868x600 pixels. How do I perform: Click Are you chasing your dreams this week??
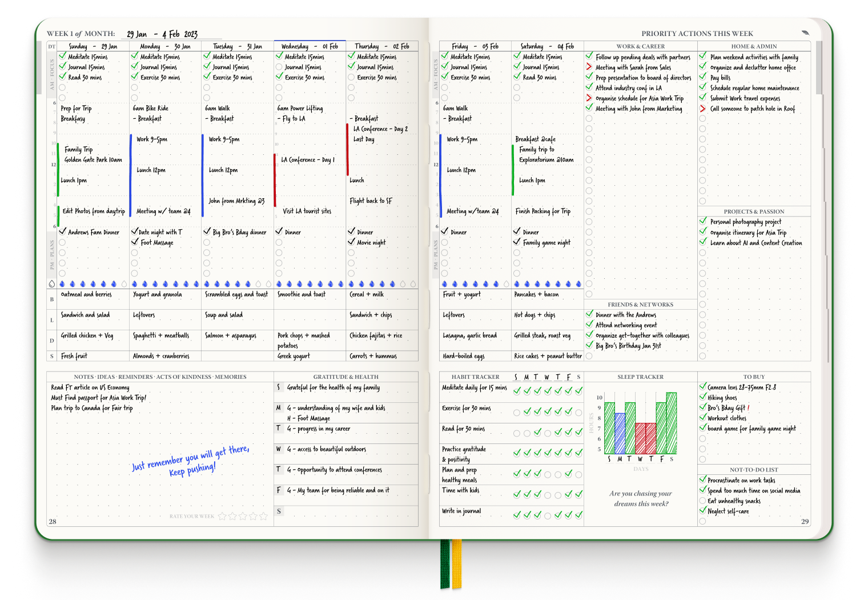[641, 499]
